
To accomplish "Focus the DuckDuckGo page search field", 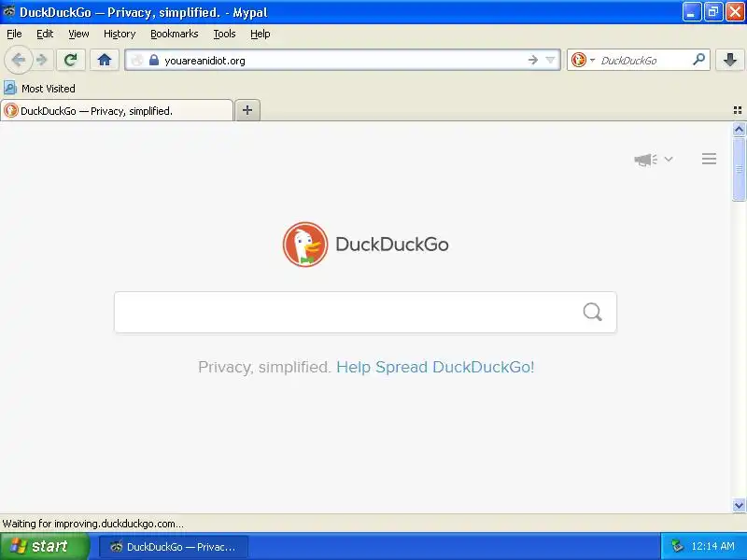I will pos(365,313).
